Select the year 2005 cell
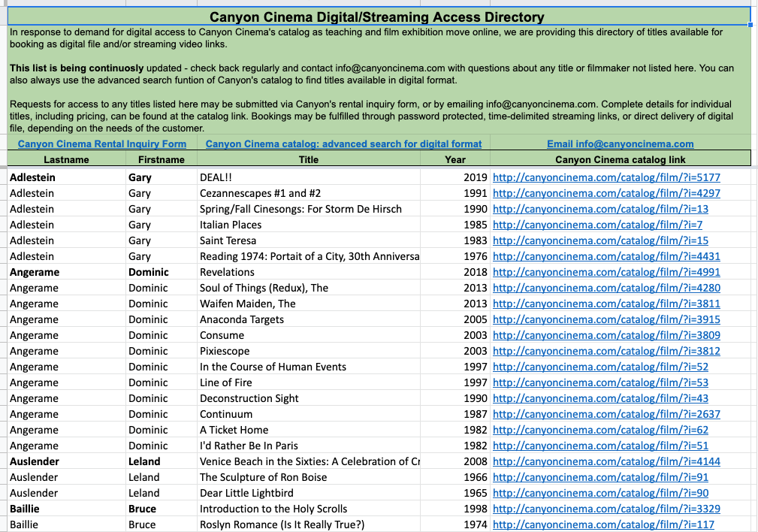Screen dimensions: 758x532 pos(455,319)
